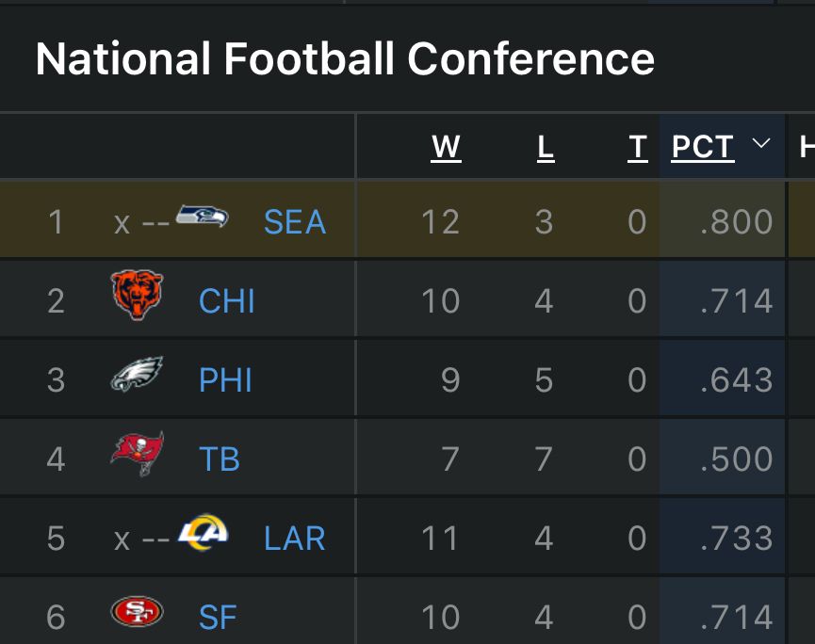
Task: Sort standings by the T column
Action: pos(637,147)
